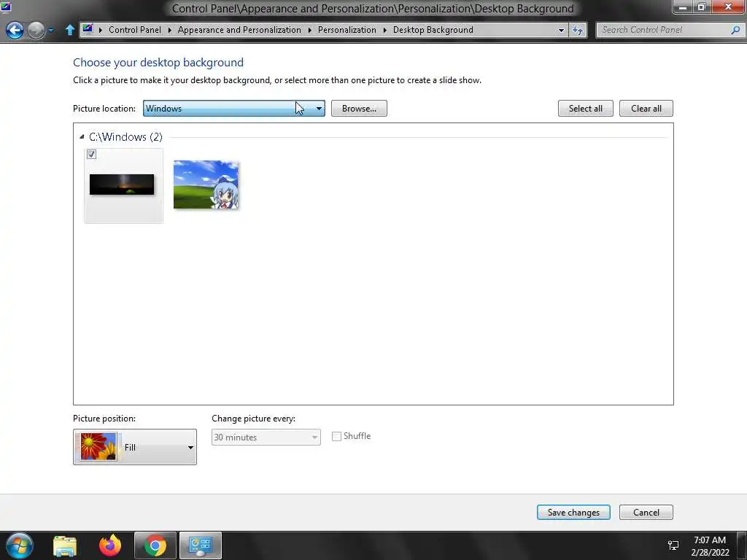Click the Forward navigation arrow

[36, 30]
